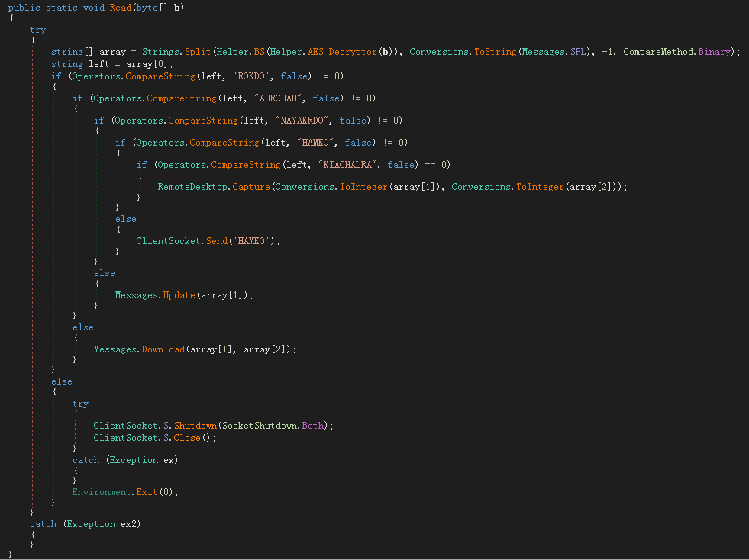The image size is (749, 560).
Task: Click Environment.Exit method call
Action: 147,492
